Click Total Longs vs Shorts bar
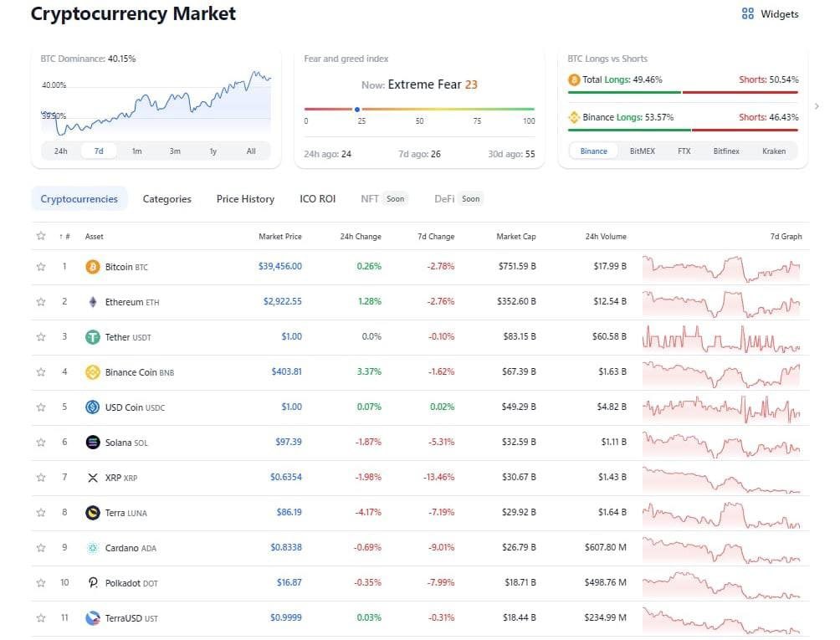840x640 pixels. point(683,92)
